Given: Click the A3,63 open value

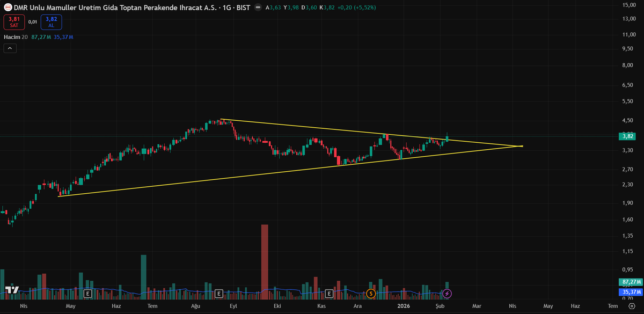Looking at the screenshot, I should click(273, 8).
